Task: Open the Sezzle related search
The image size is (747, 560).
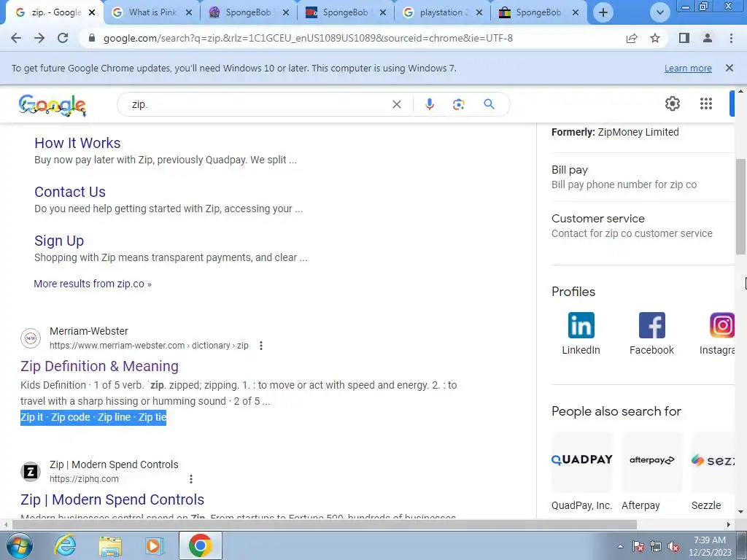Action: 713,472
